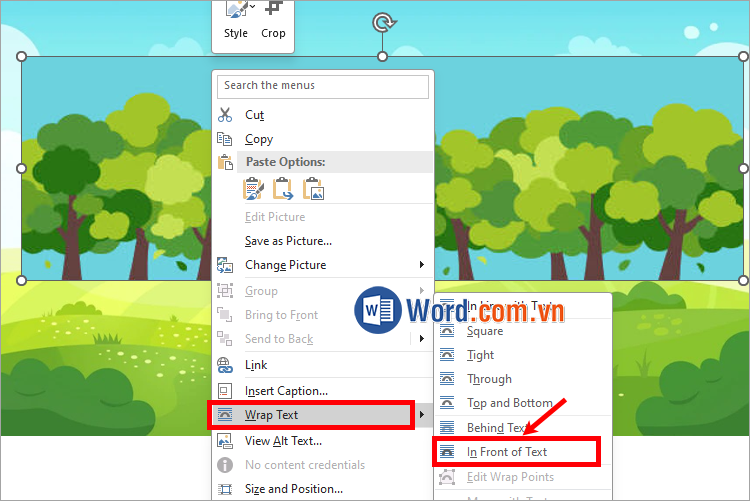Click the Search the menus field
750x501 pixels.
(323, 87)
